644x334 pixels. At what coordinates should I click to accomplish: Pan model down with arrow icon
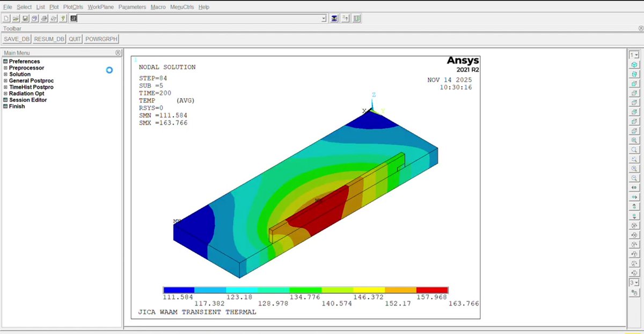coord(634,216)
